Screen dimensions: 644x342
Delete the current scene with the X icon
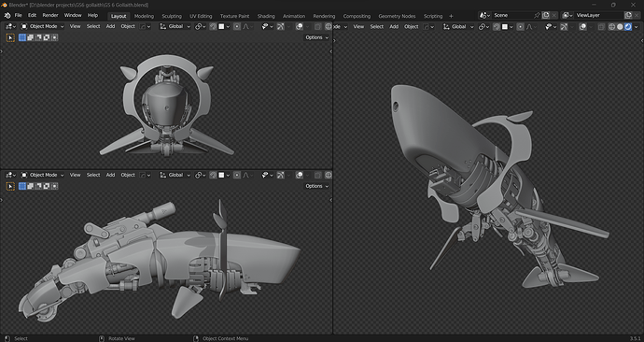tap(554, 15)
